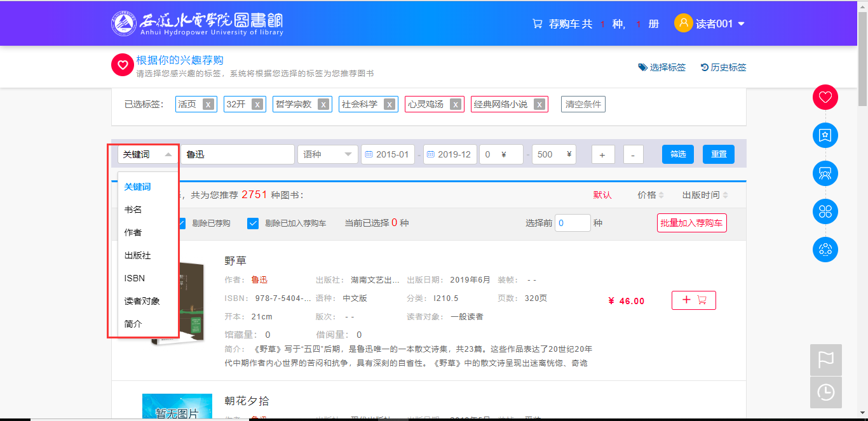The height and width of the screenshot is (421, 868).
Task: Click the readers group icon in right sidebar
Action: (825, 173)
